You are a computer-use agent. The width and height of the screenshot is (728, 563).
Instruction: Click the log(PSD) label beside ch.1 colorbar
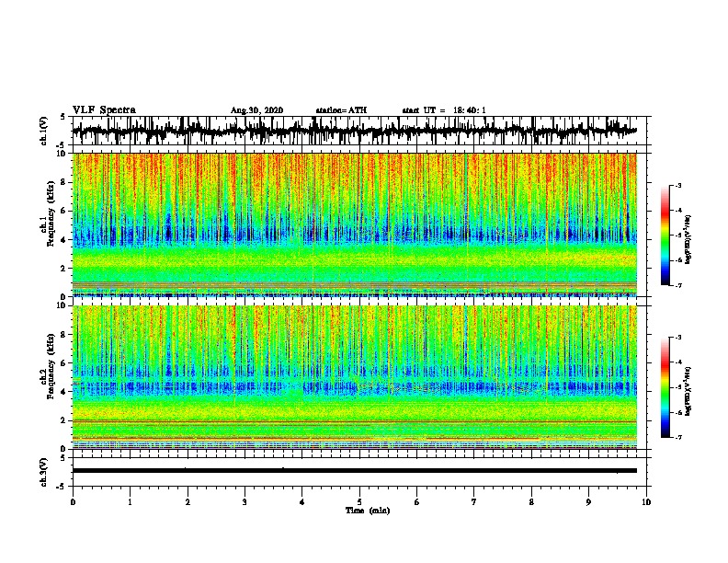(688, 240)
